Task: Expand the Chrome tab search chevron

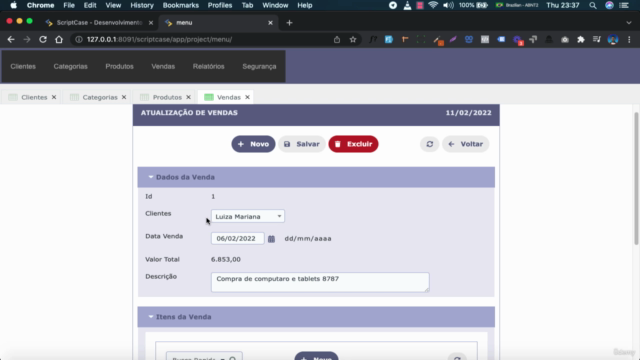Action: (x=629, y=23)
